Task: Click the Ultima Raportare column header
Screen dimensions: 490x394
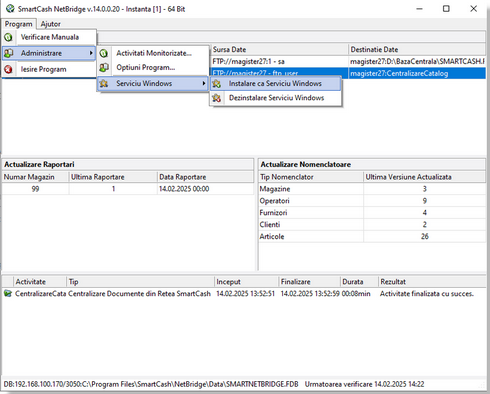Action: [x=113, y=177]
